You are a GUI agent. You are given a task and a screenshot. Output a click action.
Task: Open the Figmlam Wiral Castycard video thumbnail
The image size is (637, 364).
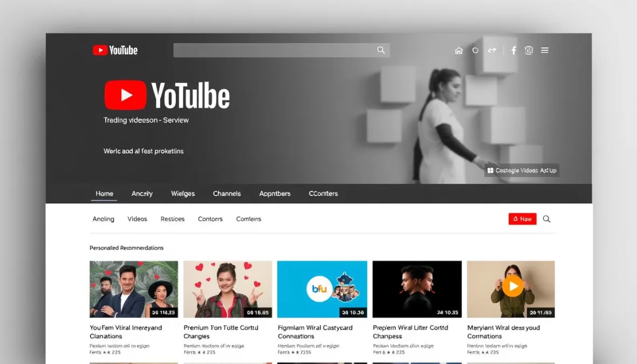(321, 289)
